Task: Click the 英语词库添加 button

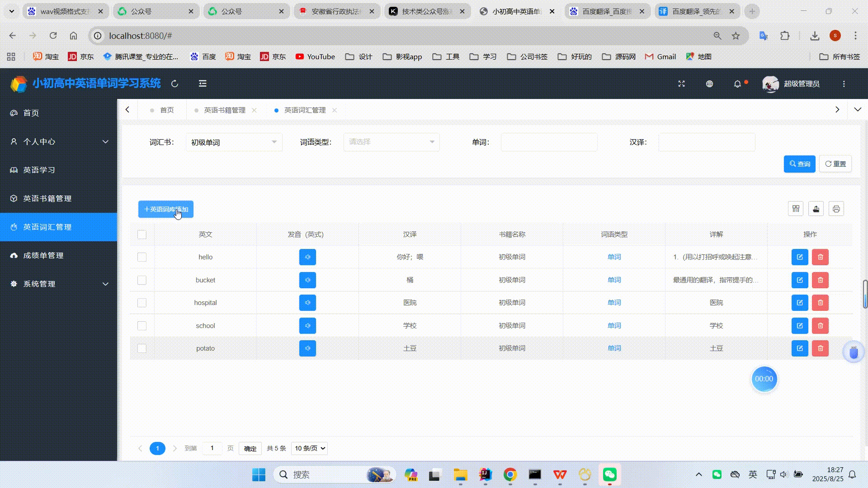Action: click(x=166, y=209)
